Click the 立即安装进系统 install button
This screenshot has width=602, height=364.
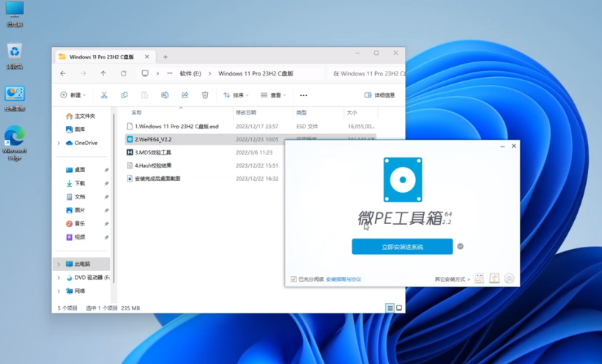402,247
